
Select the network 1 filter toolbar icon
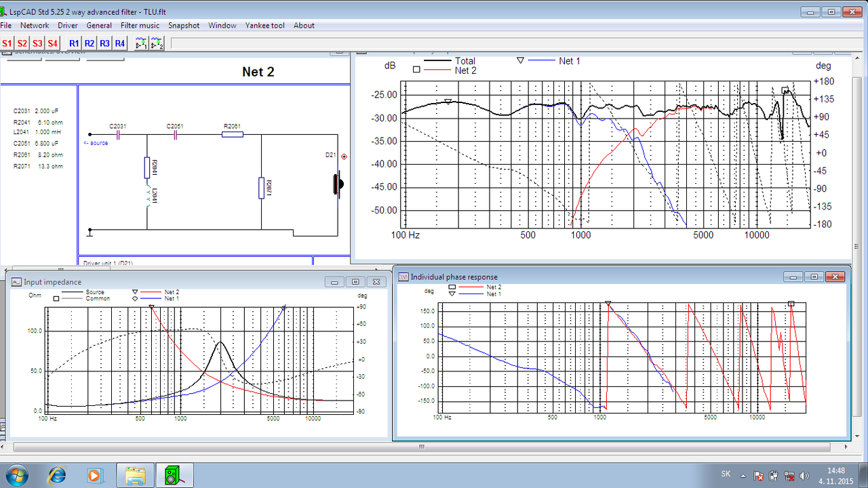(x=141, y=43)
